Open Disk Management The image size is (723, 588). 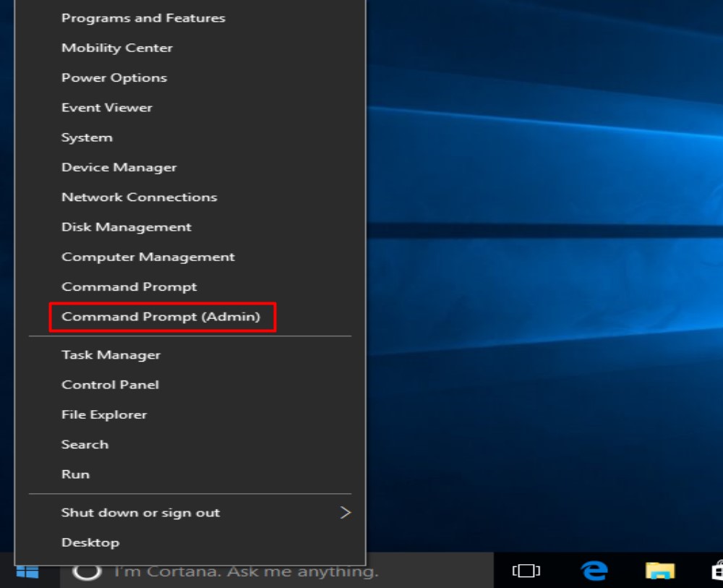coord(127,227)
